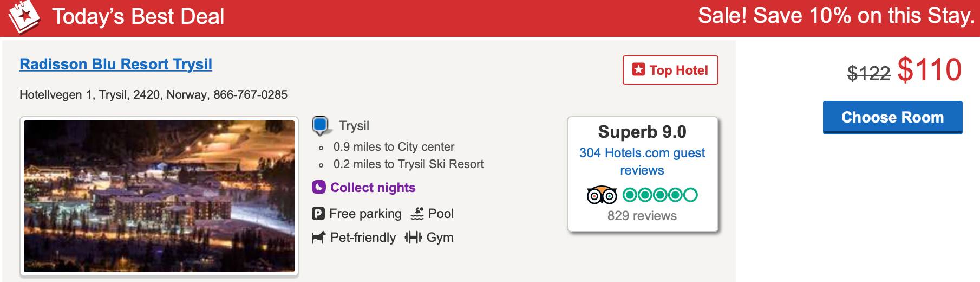The image size is (980, 282).
Task: Click the TripAdvisor owl logo
Action: point(602,195)
